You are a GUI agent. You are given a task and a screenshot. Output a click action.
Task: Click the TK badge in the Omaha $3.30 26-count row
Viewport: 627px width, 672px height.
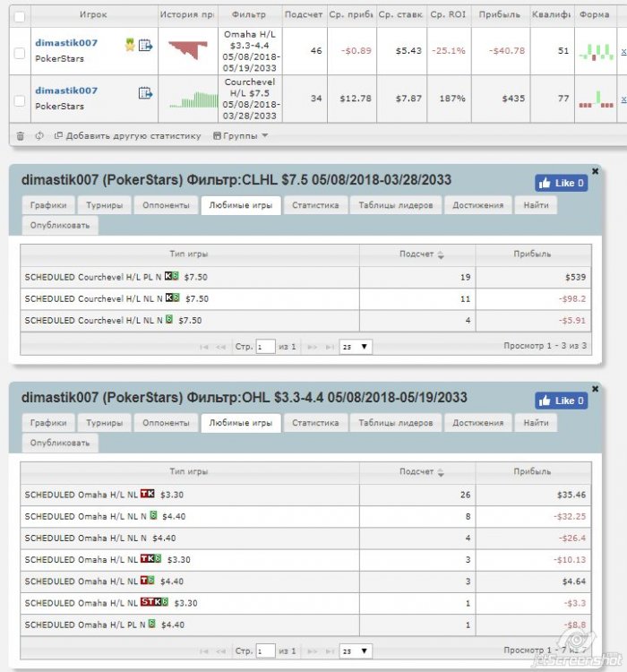coord(148,494)
